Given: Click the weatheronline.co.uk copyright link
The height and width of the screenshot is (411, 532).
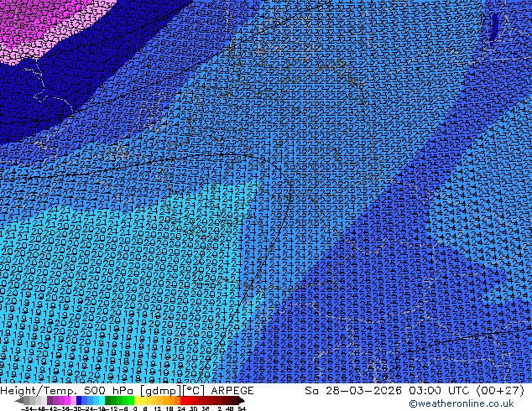Looking at the screenshot, I should [x=461, y=403].
